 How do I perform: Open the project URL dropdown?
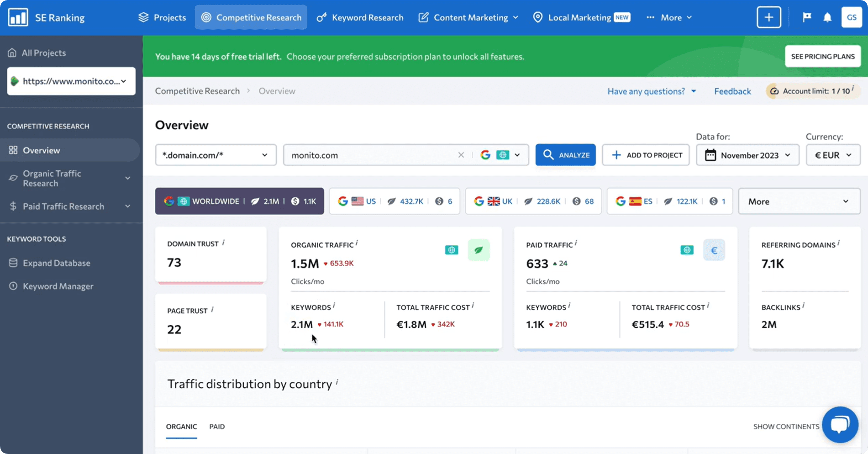coord(71,81)
